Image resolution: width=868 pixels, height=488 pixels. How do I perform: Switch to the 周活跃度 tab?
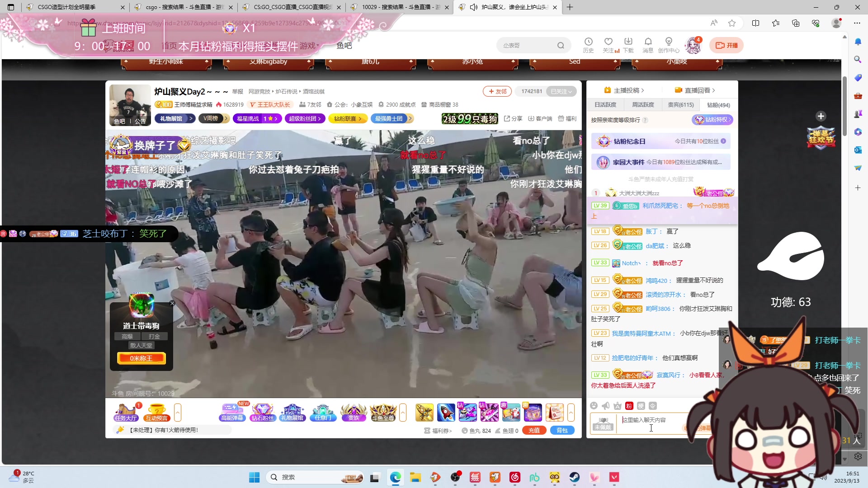point(643,105)
